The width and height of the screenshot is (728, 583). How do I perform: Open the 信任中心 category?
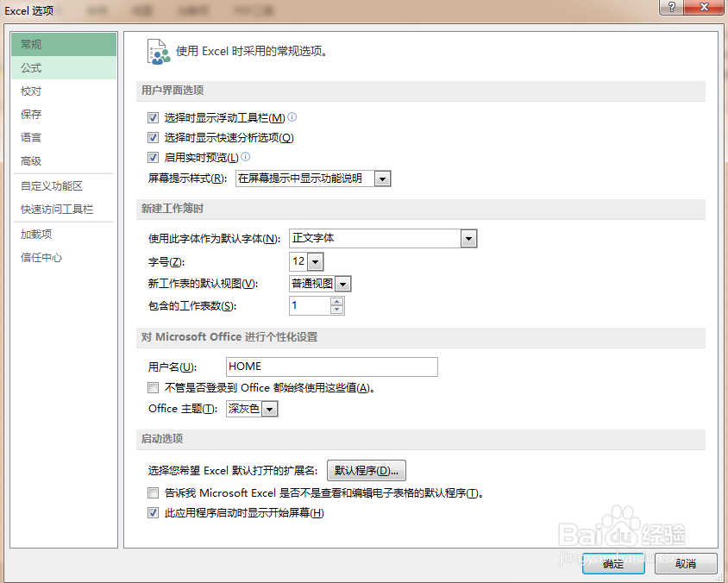[64, 258]
